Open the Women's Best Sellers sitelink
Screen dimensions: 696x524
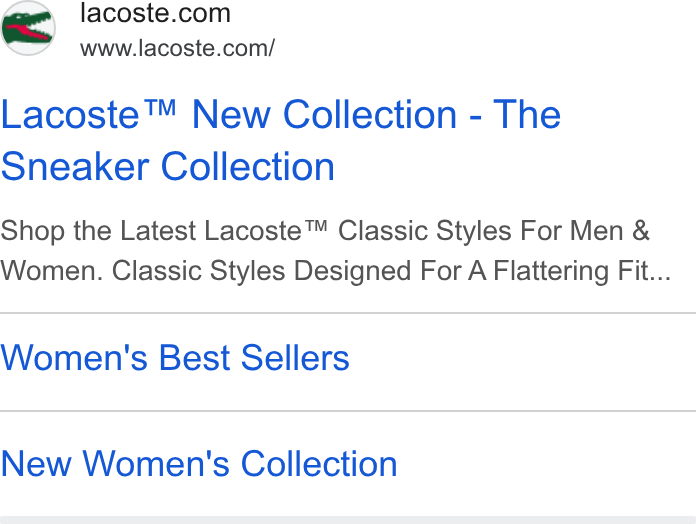[175, 358]
